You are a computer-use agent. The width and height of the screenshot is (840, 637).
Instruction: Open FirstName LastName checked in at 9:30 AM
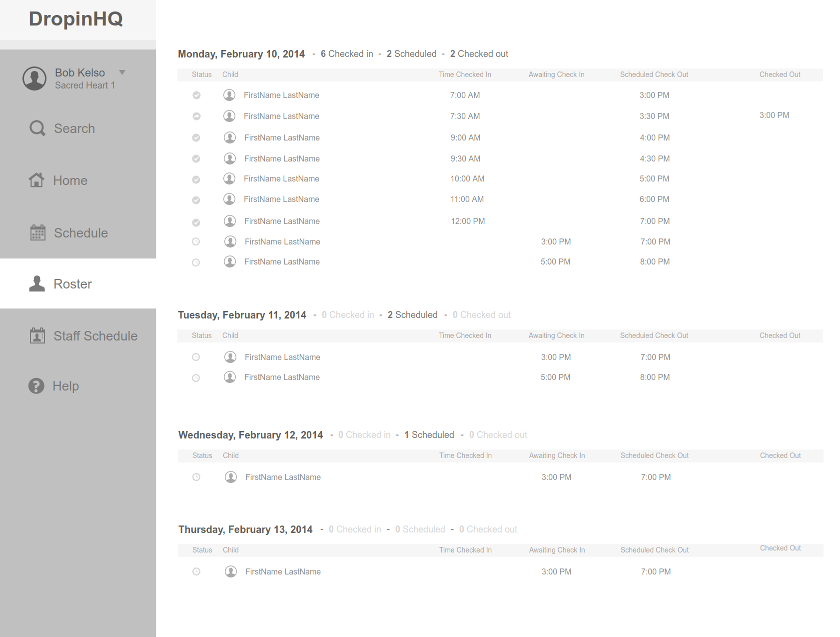(282, 158)
